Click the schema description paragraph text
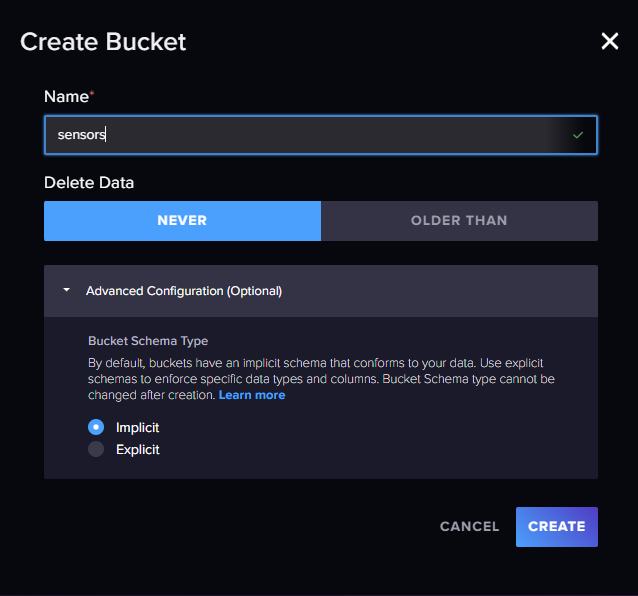The height and width of the screenshot is (596, 638). (x=320, y=371)
